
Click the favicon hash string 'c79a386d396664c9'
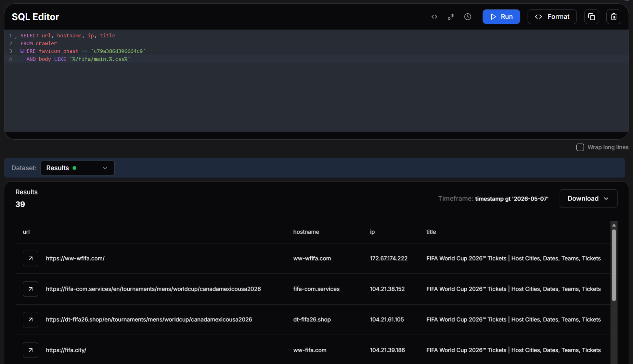[x=118, y=51]
